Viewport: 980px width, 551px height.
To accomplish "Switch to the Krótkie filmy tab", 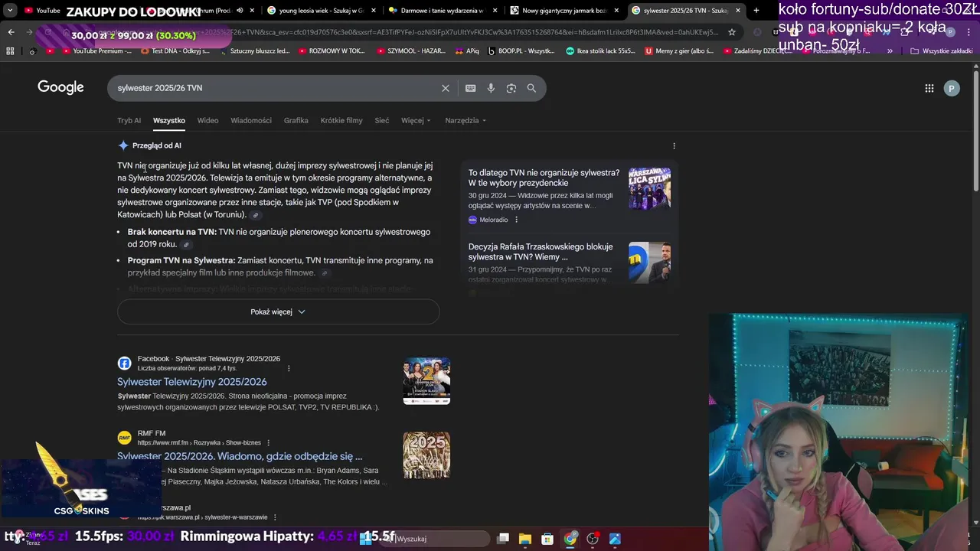I will tap(341, 121).
